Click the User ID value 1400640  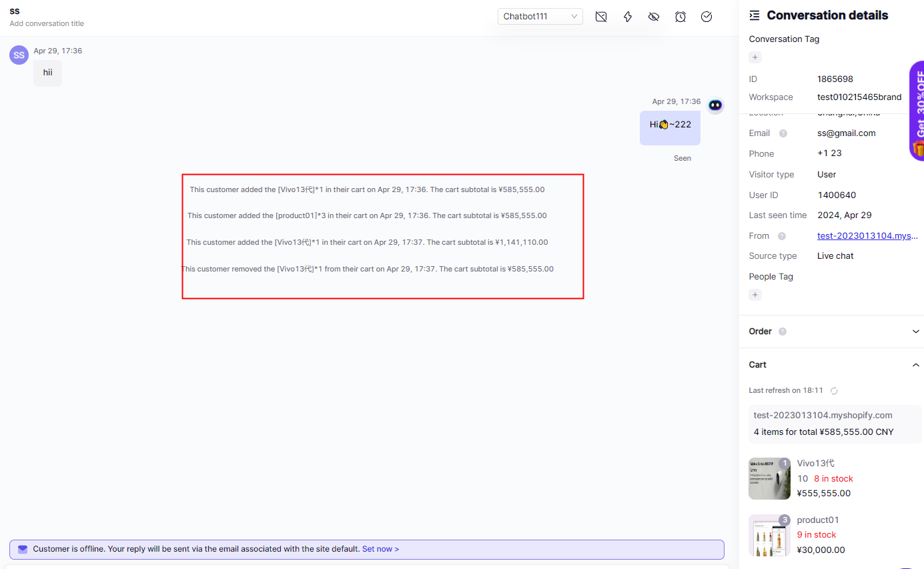point(837,195)
